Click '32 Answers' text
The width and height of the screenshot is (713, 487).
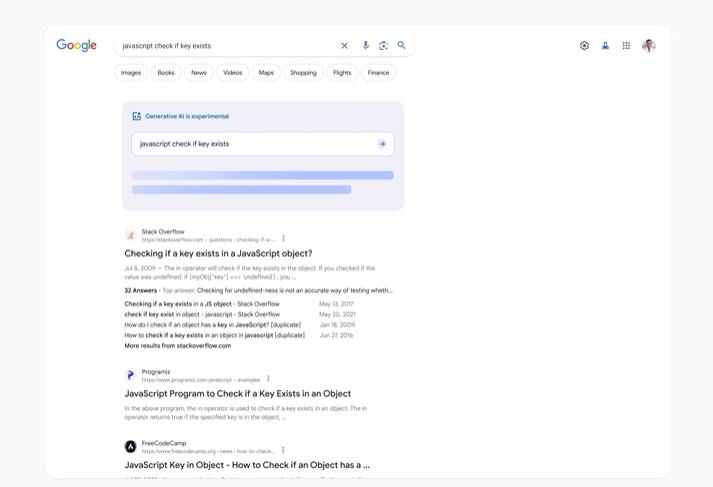141,290
